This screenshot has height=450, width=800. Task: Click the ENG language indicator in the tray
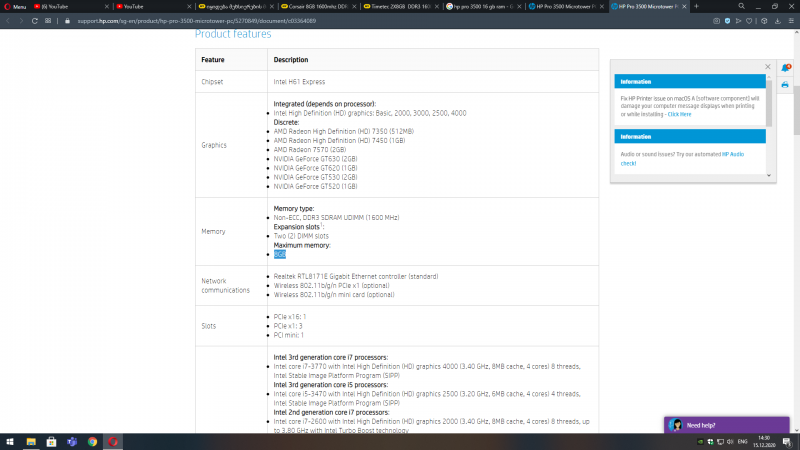coord(742,441)
